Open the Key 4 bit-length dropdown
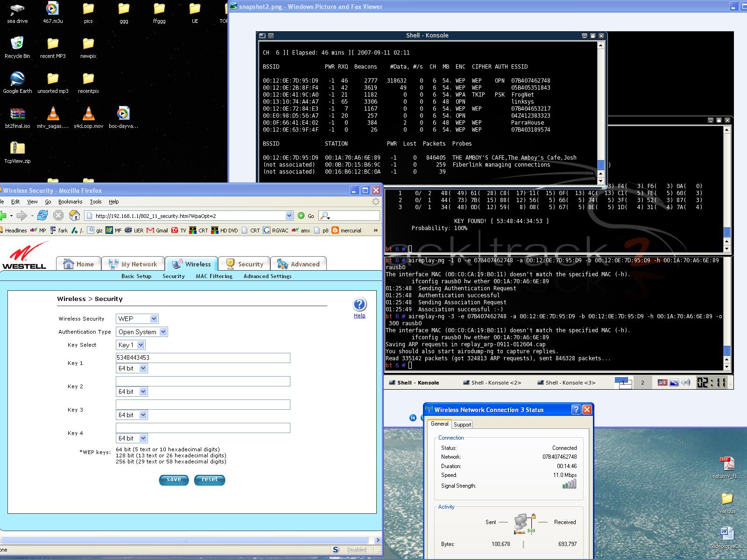 [x=132, y=438]
